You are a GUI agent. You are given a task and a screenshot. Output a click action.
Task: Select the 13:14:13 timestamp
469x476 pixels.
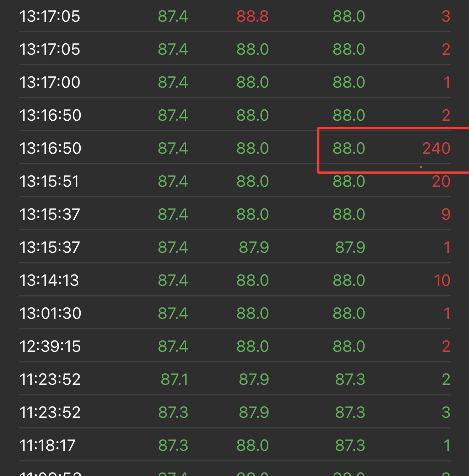tap(49, 280)
